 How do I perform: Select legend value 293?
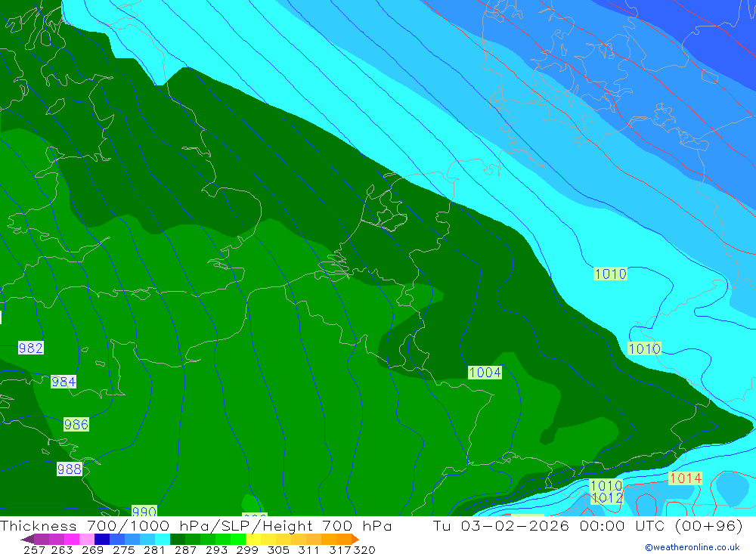click(x=216, y=550)
